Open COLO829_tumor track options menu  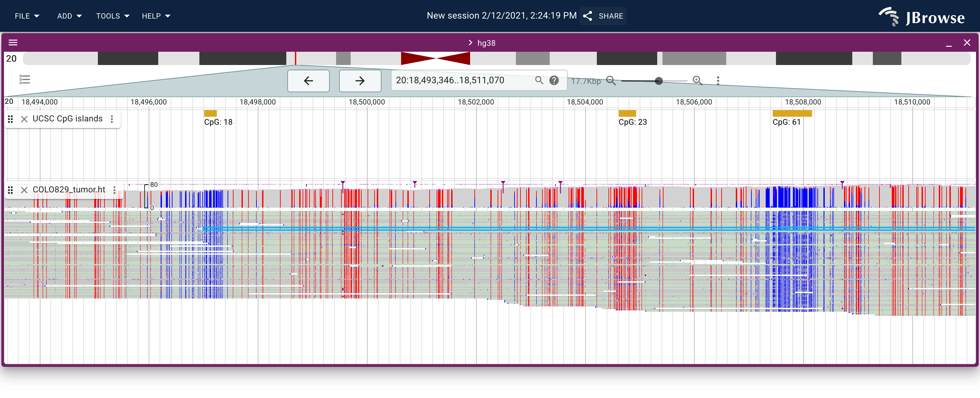pos(114,190)
